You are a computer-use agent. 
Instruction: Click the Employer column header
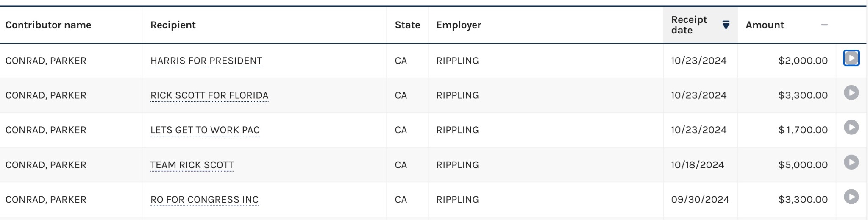[x=459, y=25]
